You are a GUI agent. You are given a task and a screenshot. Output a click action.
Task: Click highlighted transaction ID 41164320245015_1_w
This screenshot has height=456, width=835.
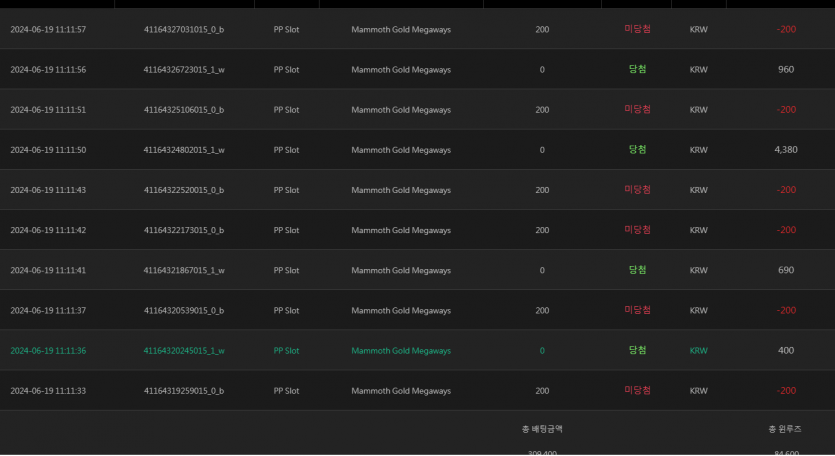point(184,351)
